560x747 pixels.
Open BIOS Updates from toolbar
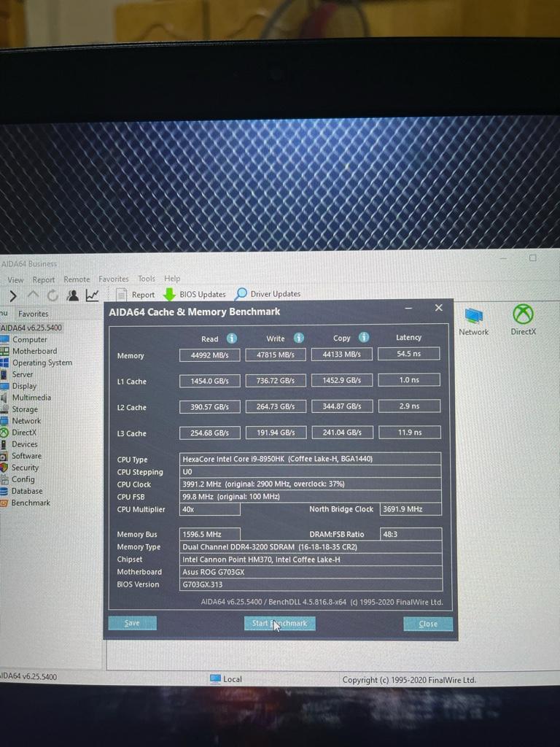(194, 294)
